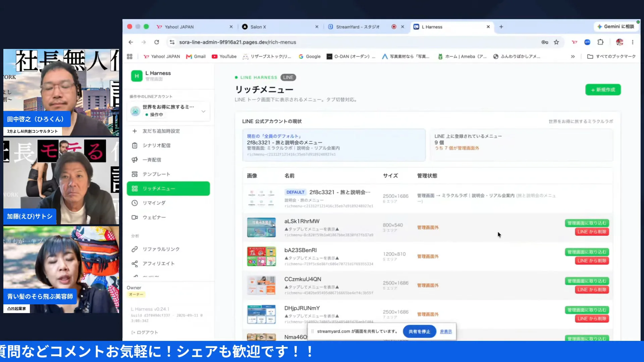Viewport: 644px width, 362px height.
Task: Open the Yahoo! JAPAN bookmark
Action: (x=162, y=57)
